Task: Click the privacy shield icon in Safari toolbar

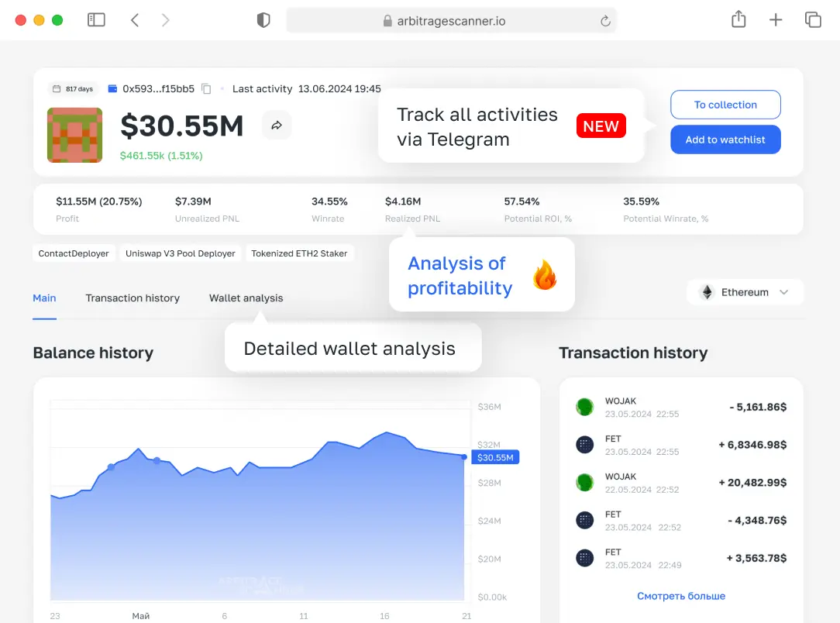Action: pyautogui.click(x=263, y=19)
